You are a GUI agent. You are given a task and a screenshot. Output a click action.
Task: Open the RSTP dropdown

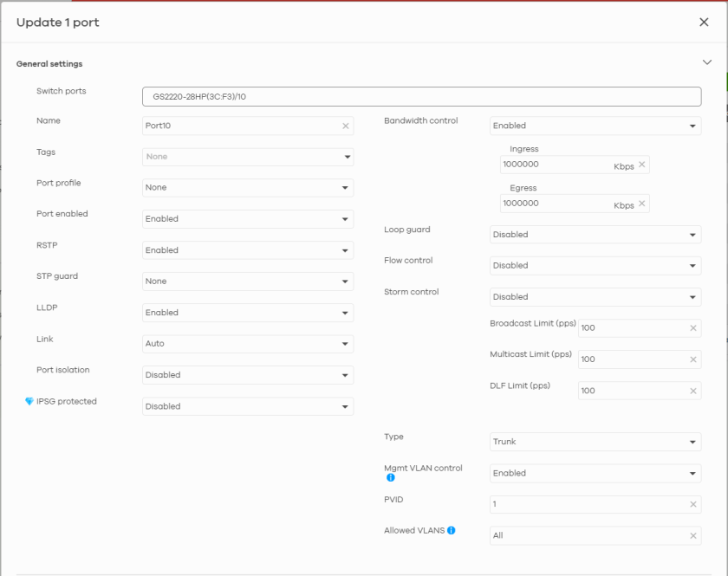coord(248,250)
